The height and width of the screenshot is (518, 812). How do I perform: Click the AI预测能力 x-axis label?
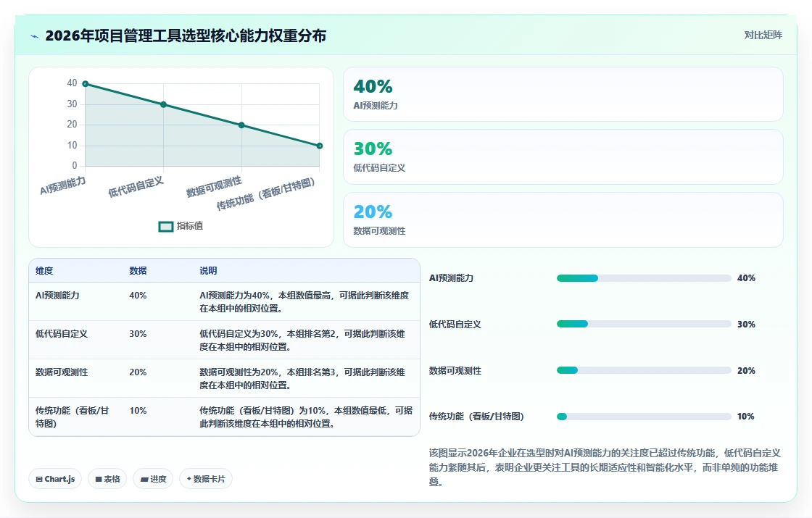pos(62,185)
